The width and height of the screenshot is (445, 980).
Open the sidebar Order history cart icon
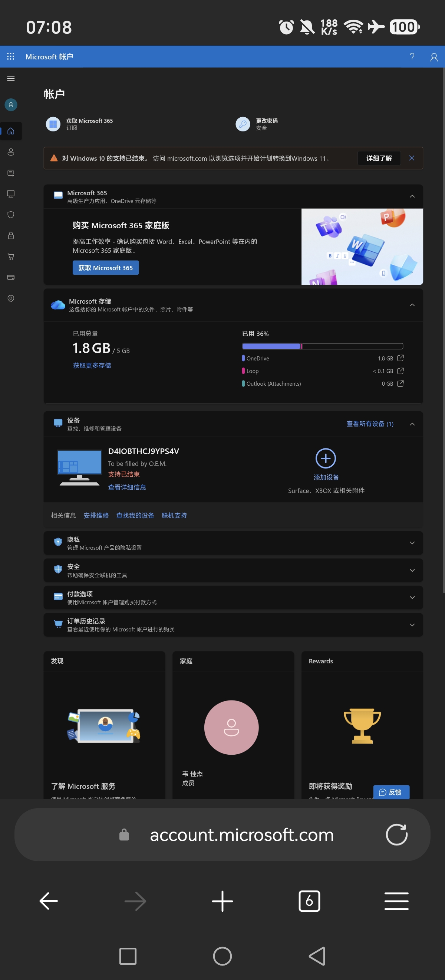(x=11, y=257)
